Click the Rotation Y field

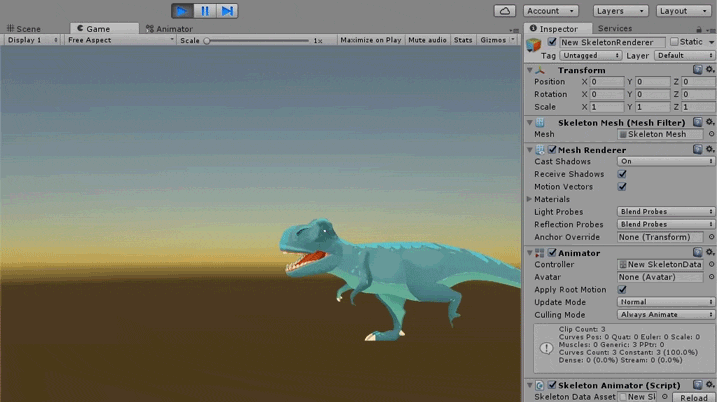pyautogui.click(x=653, y=94)
